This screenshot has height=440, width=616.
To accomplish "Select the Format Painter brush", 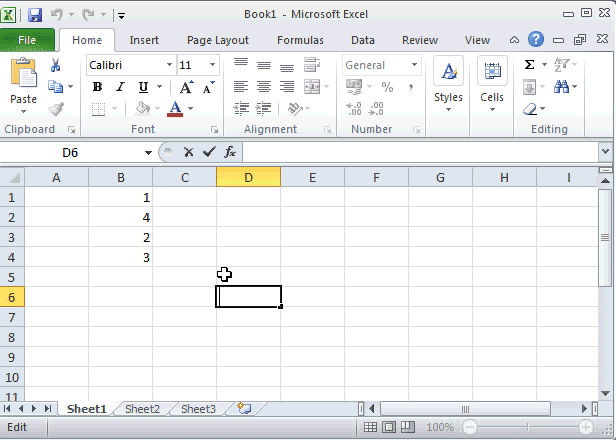I will [x=56, y=109].
